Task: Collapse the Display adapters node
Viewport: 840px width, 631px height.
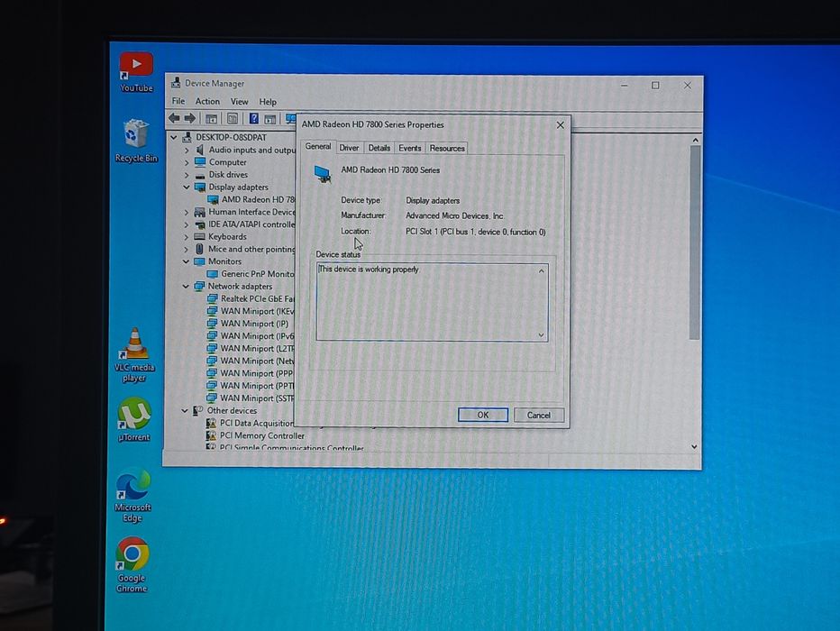Action: pos(186,187)
